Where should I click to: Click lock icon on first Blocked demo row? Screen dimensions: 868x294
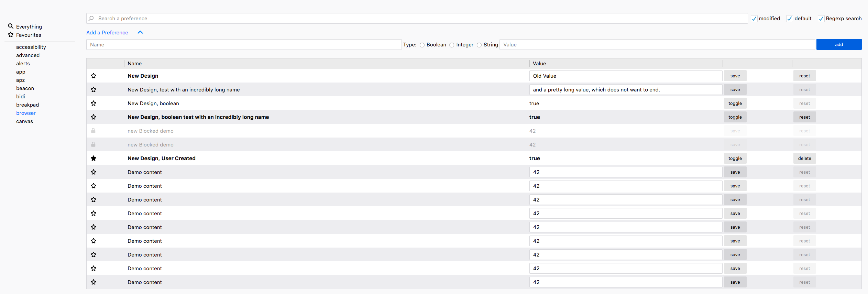click(93, 131)
